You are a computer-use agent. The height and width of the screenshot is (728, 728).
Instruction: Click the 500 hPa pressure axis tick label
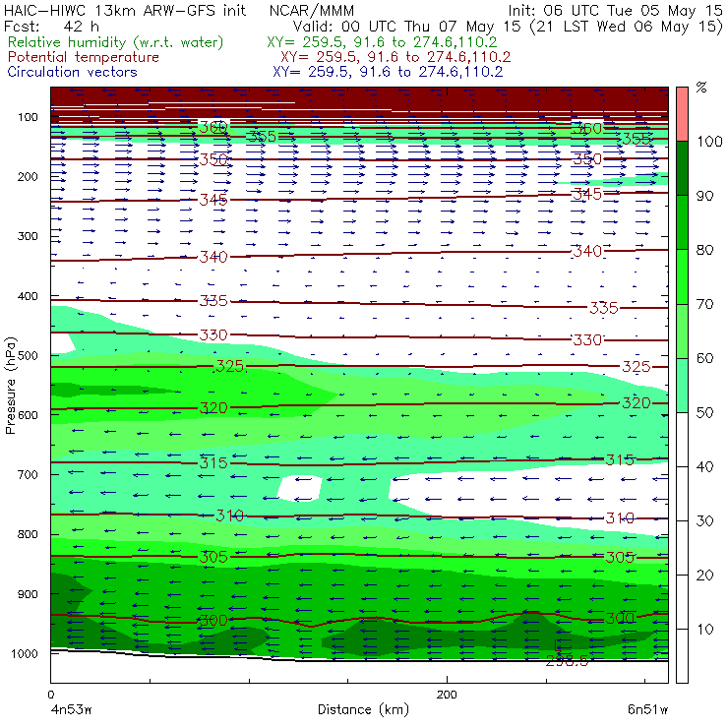click(x=28, y=355)
